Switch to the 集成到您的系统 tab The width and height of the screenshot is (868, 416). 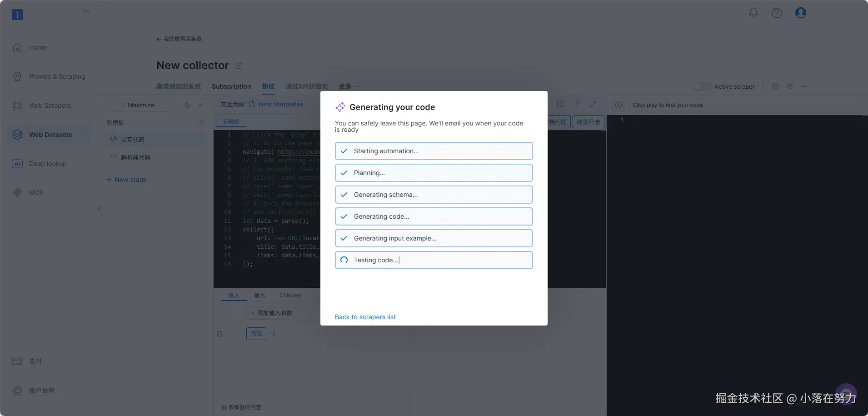tap(179, 86)
